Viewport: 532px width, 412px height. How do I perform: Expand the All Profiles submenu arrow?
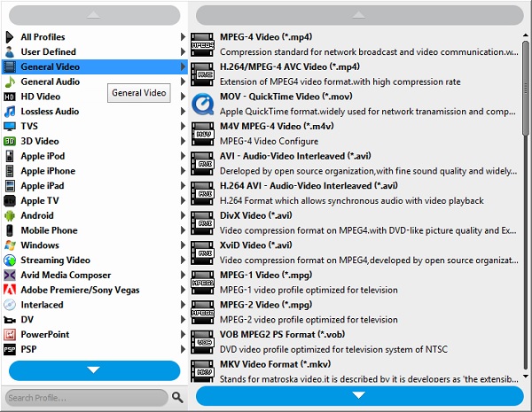click(183, 37)
